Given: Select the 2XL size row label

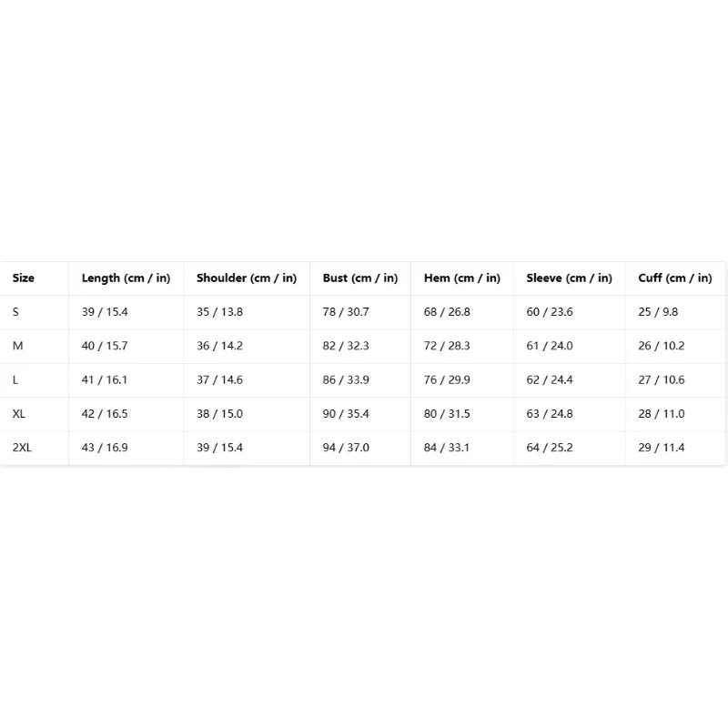Looking at the screenshot, I should coord(22,448).
